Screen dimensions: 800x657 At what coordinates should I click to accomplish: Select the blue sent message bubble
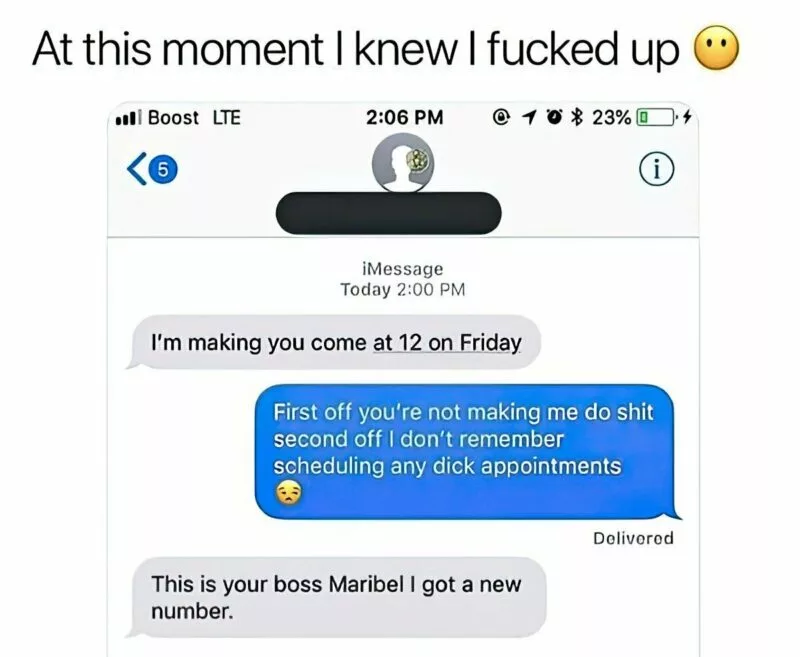(x=468, y=452)
